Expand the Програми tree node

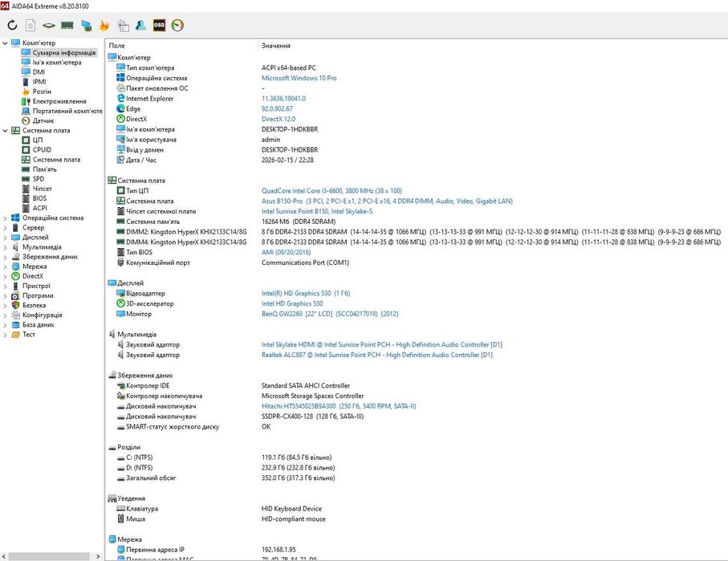pos(5,295)
